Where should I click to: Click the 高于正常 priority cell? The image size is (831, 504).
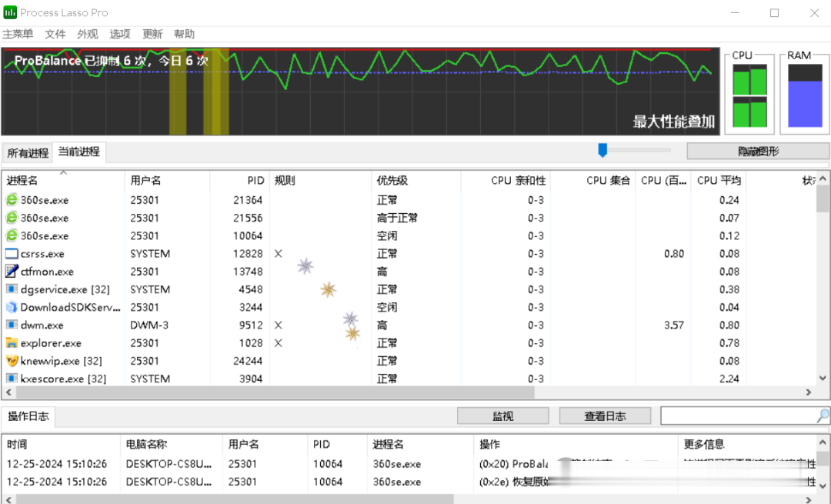pos(397,218)
